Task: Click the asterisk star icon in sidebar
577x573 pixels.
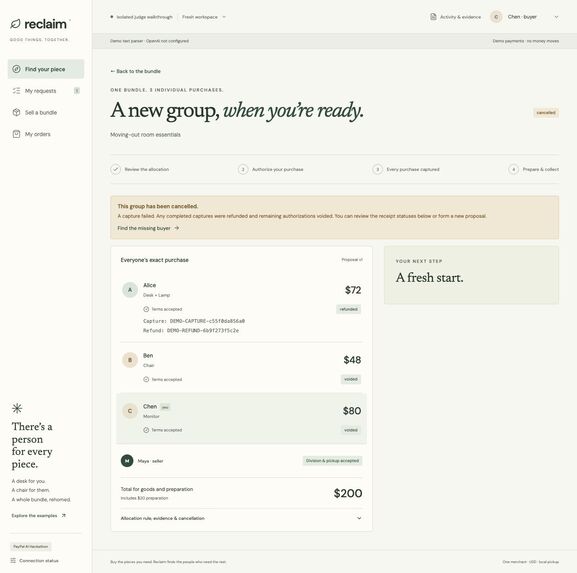Action: tap(17, 408)
